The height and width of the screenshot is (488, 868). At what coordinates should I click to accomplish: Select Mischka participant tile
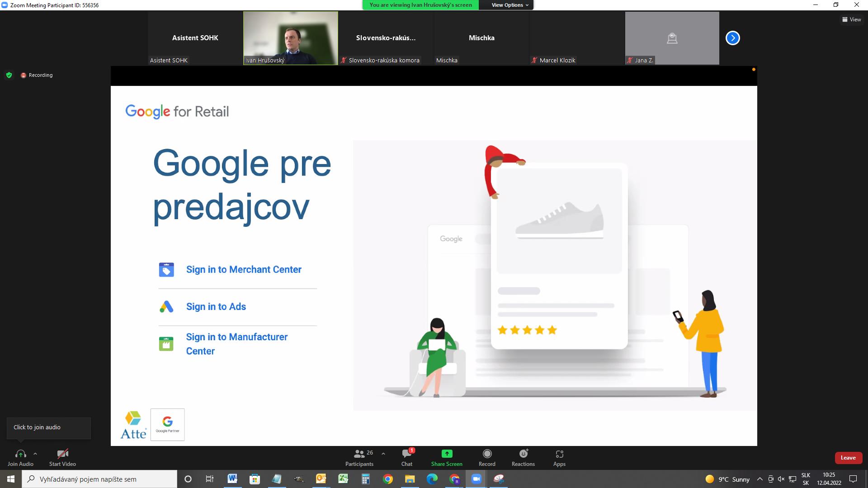click(481, 38)
